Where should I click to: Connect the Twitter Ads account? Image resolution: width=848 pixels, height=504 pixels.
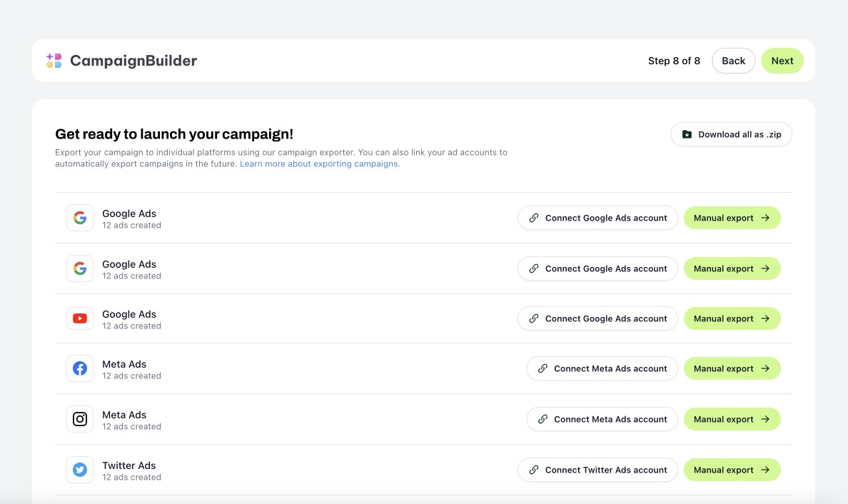click(x=597, y=470)
